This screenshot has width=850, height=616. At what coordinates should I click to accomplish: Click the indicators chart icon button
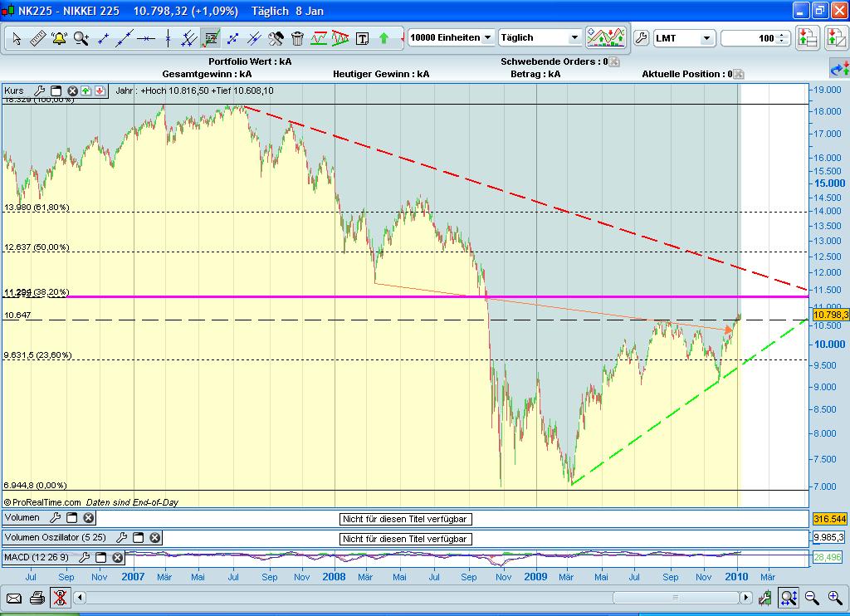point(605,37)
